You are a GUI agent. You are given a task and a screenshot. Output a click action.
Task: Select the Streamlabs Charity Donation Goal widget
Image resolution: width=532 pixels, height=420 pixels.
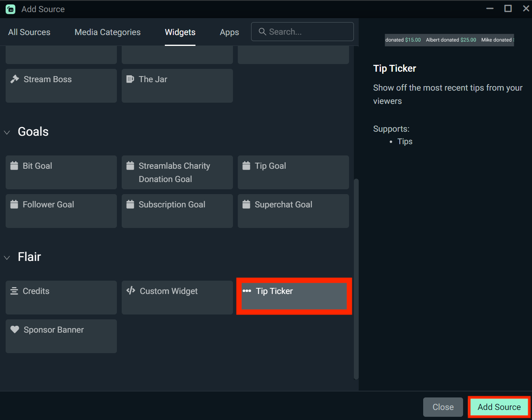click(177, 172)
